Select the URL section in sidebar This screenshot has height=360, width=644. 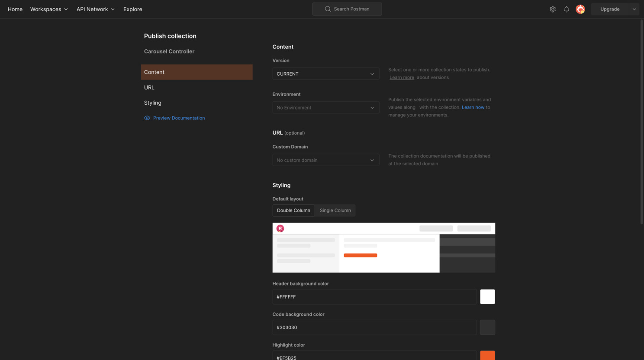[x=197, y=87]
